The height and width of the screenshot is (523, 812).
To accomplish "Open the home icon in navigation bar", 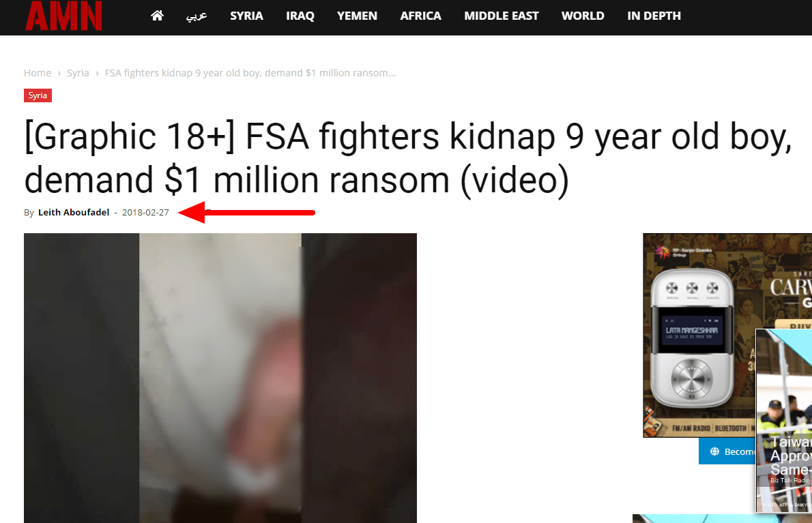I will [x=157, y=16].
